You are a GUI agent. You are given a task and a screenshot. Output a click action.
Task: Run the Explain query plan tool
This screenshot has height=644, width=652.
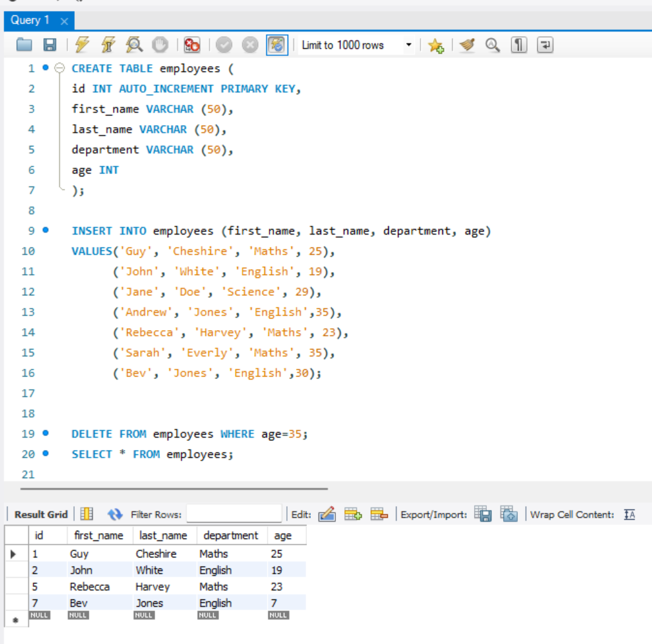click(134, 45)
